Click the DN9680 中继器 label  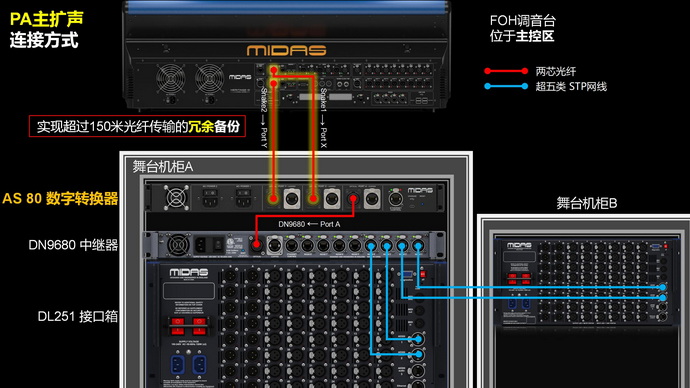tap(73, 245)
